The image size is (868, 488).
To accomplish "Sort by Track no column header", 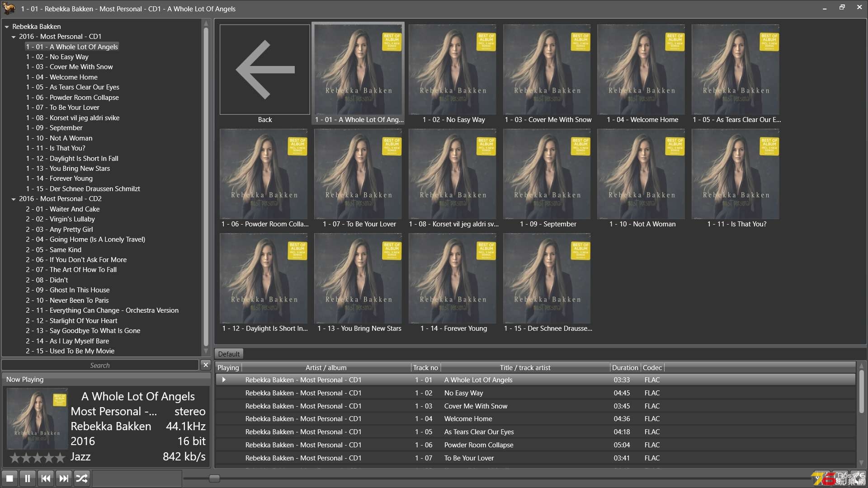I will click(425, 367).
